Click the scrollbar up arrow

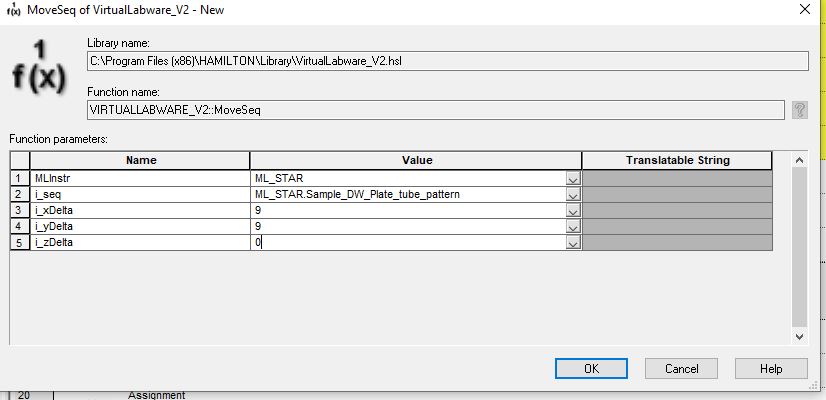click(x=799, y=160)
